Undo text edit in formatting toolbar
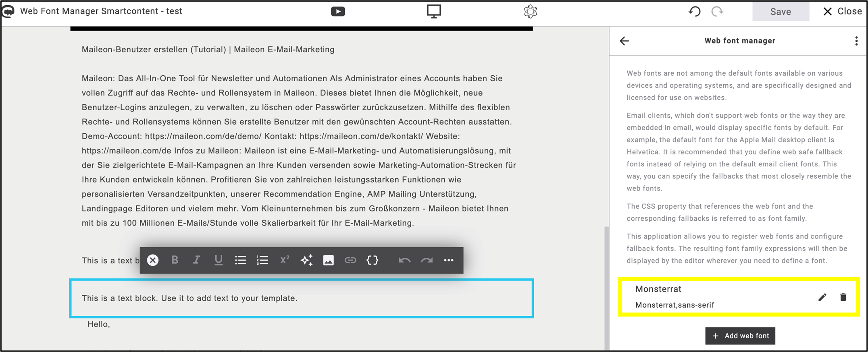This screenshot has width=868, height=352. click(x=405, y=260)
